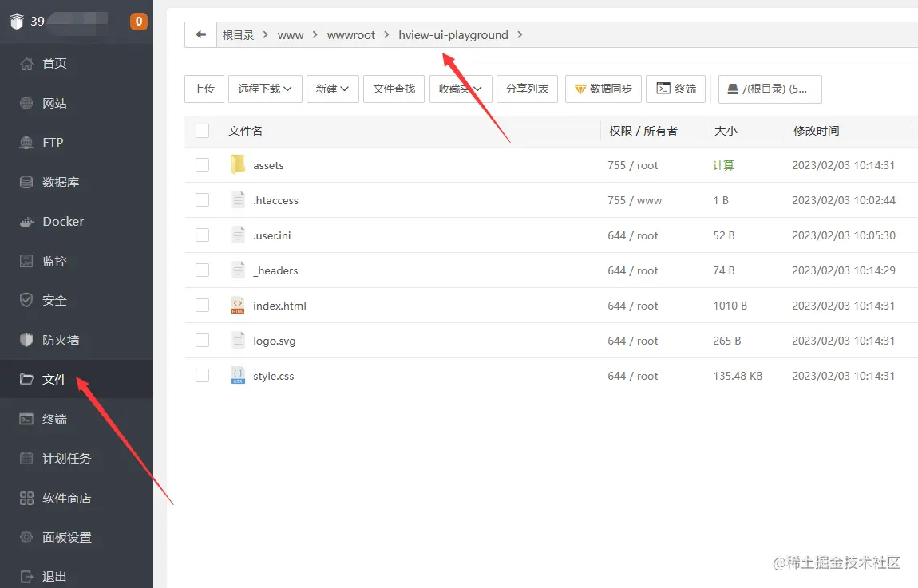This screenshot has height=588, width=918.
Task: Click the 文件 folder icon in sidebar
Action: click(26, 379)
